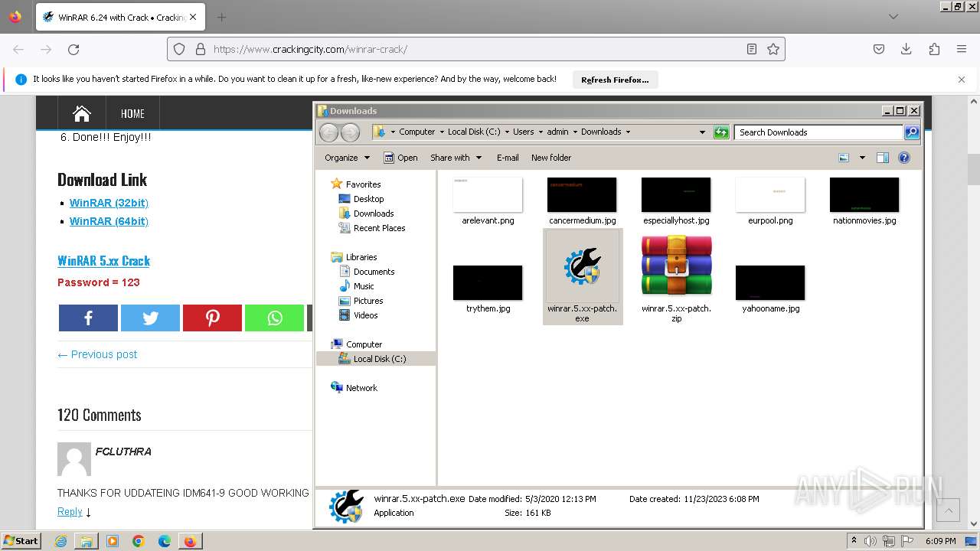This screenshot has width=980, height=551.
Task: Click the Explorer refresh address button
Action: [x=721, y=132]
